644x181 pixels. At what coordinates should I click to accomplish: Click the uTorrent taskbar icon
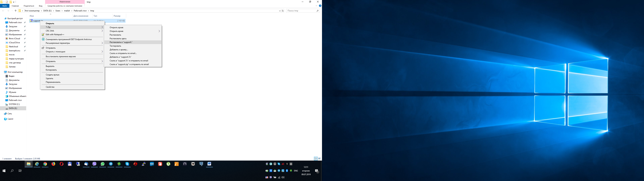168,164
